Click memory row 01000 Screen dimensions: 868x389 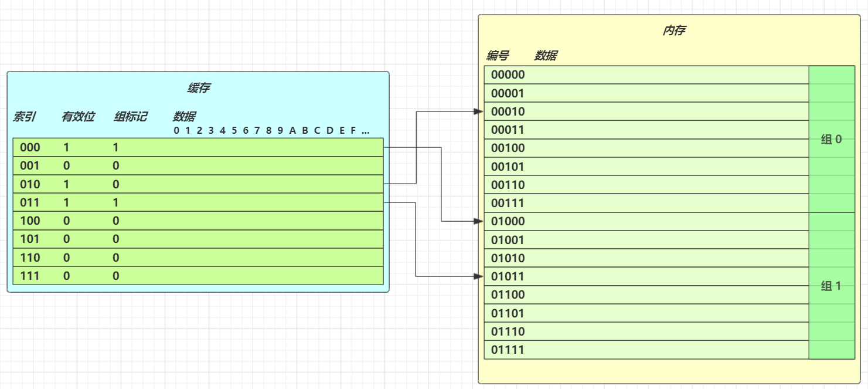[x=646, y=221]
